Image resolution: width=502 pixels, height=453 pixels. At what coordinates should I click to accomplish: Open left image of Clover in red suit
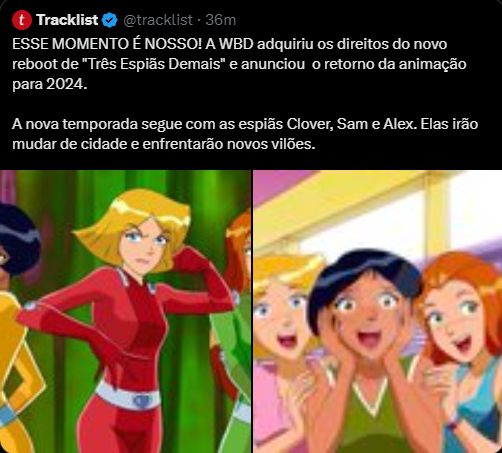pyautogui.click(x=125, y=312)
